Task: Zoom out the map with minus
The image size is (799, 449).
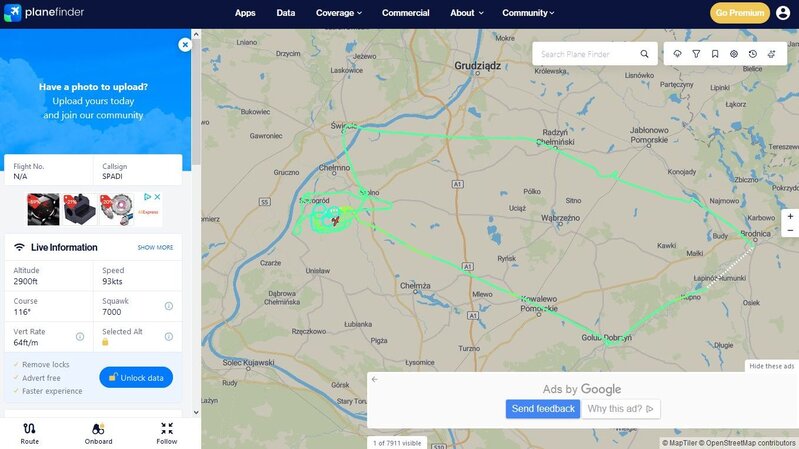Action: click(x=790, y=230)
